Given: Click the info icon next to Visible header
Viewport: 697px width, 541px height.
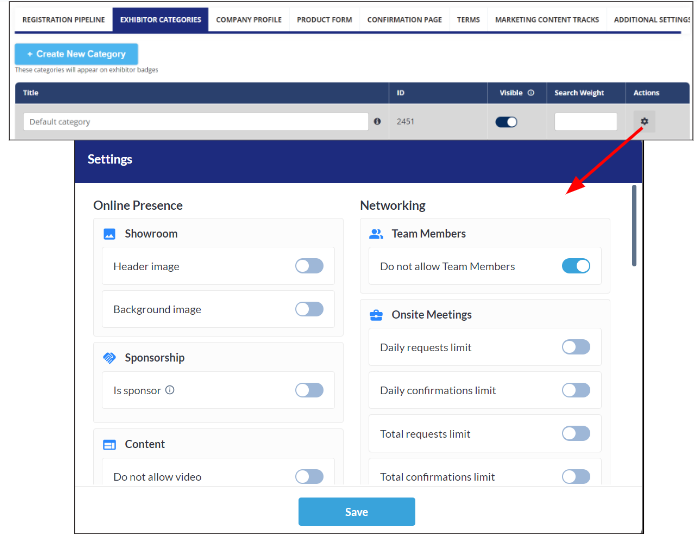Looking at the screenshot, I should tap(531, 92).
